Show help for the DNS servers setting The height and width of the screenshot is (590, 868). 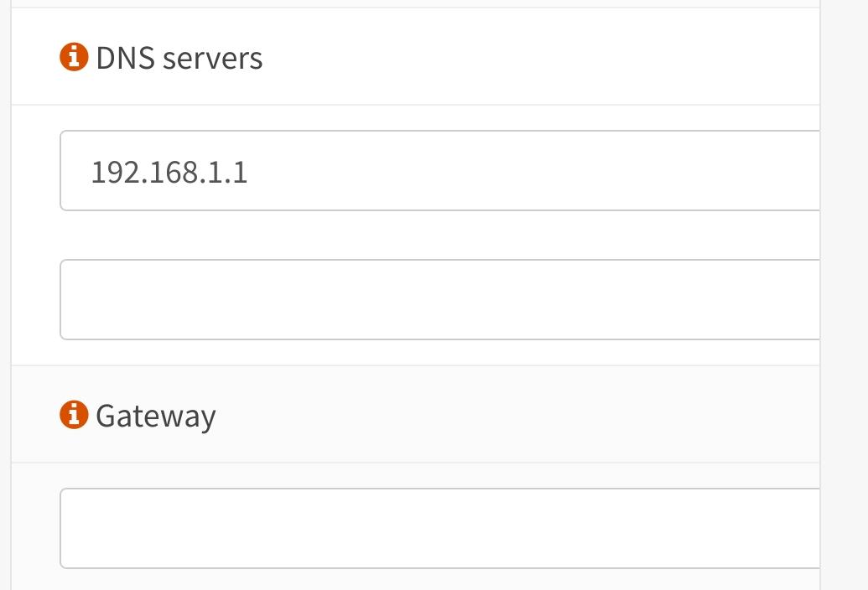[x=74, y=58]
